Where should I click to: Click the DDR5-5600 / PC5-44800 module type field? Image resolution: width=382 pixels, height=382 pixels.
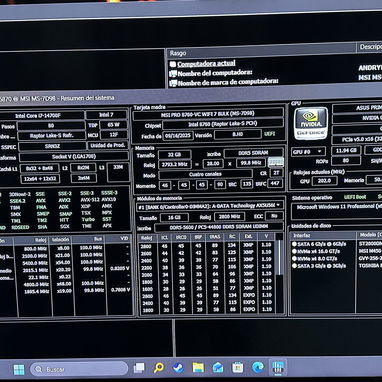pos(219,227)
